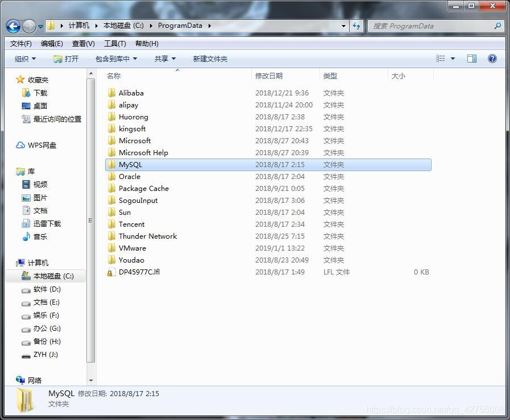Open 视频 library
Image resolution: width=510 pixels, height=420 pixels.
pyautogui.click(x=35, y=184)
